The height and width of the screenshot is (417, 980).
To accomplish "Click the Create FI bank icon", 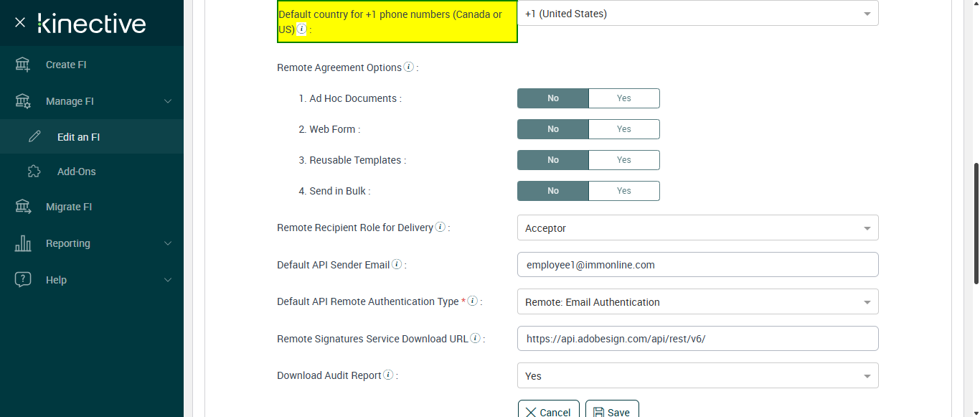I will [23, 65].
